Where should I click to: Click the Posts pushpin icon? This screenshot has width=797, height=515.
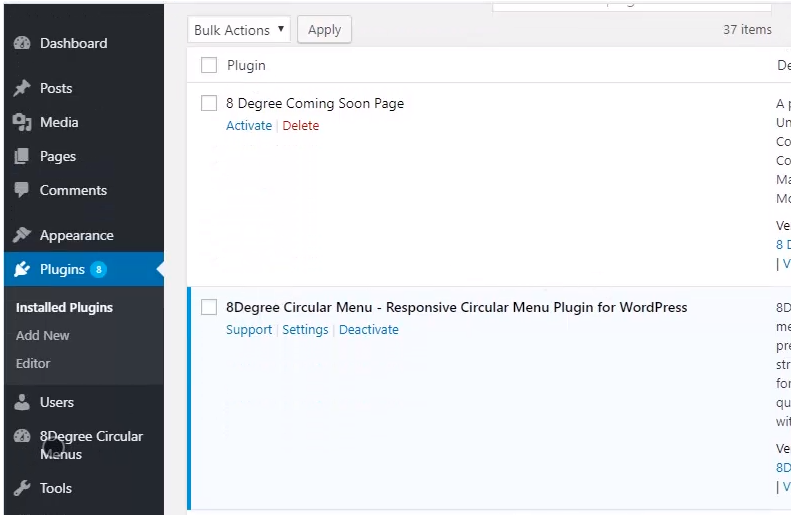pyautogui.click(x=22, y=88)
